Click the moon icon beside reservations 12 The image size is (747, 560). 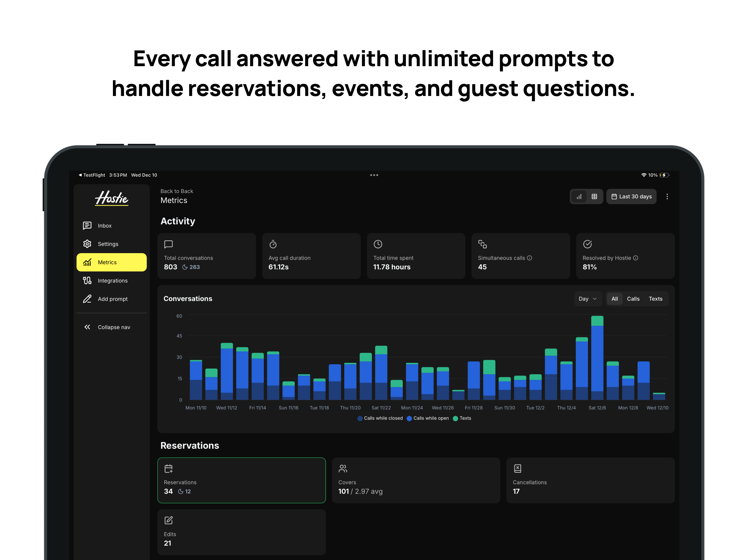pos(181,492)
